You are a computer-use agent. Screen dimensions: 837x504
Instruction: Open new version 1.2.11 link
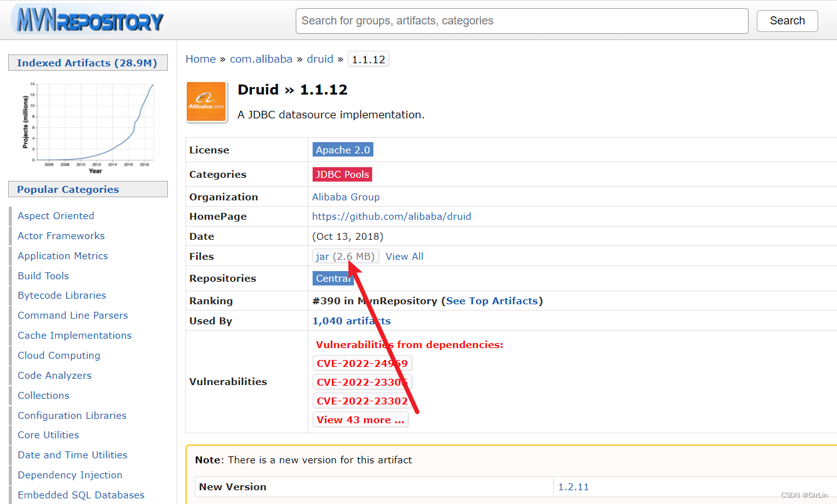pos(573,486)
